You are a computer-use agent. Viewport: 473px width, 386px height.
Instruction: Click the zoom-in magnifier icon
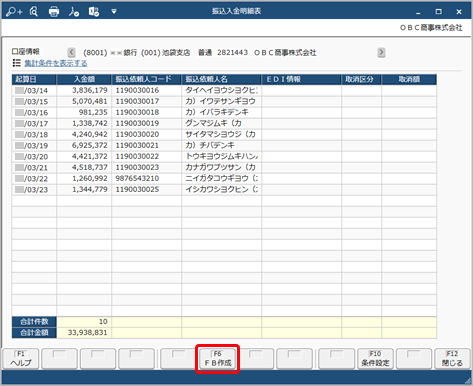click(x=14, y=12)
